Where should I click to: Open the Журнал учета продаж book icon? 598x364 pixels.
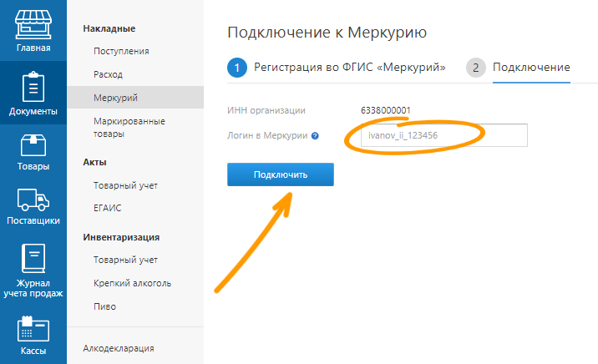[33, 258]
